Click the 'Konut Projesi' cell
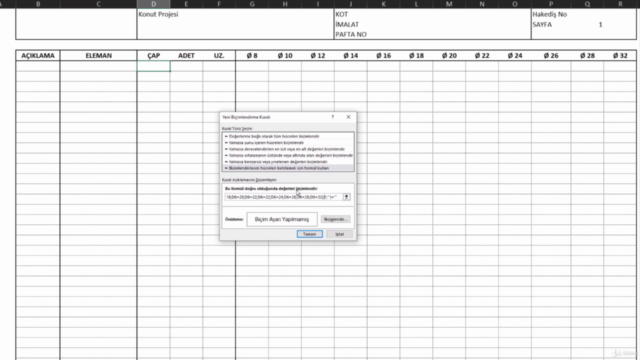Screen dimensions: 640x360 [158, 14]
